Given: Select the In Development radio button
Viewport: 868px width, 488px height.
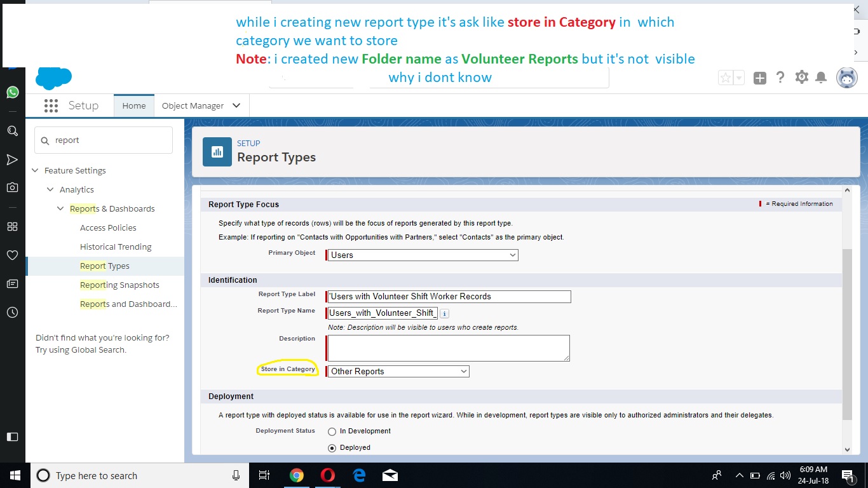Looking at the screenshot, I should 332,431.
